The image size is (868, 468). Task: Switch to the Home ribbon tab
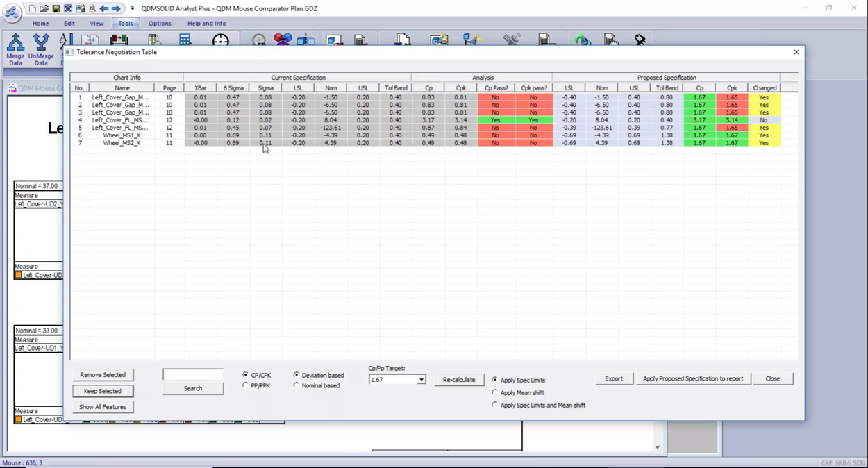(x=40, y=24)
